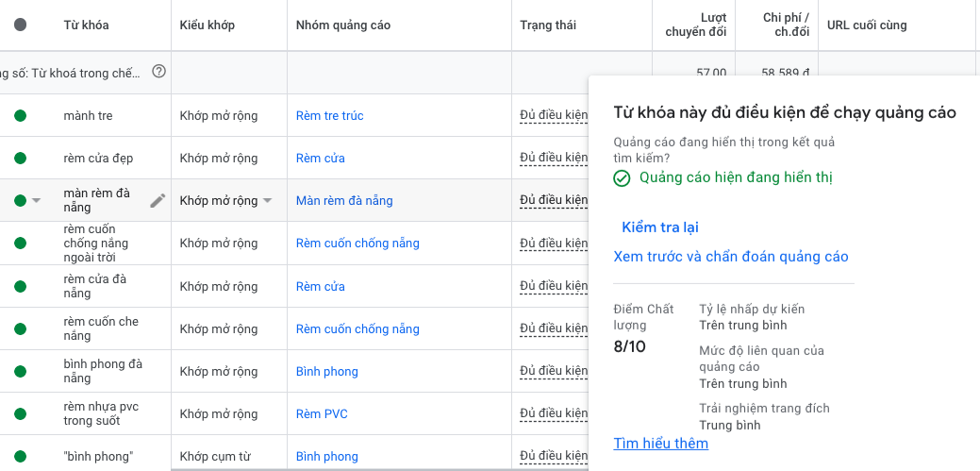
Task: Click the green checkmark icon in popup
Action: pos(622,178)
